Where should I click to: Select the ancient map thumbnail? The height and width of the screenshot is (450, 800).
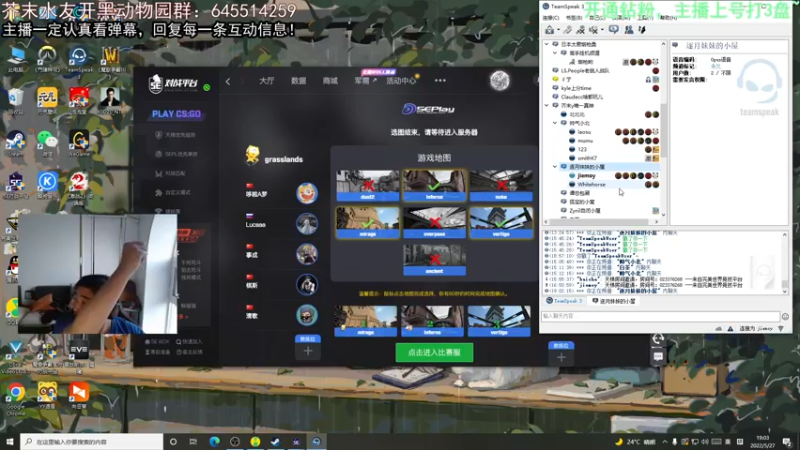(434, 260)
